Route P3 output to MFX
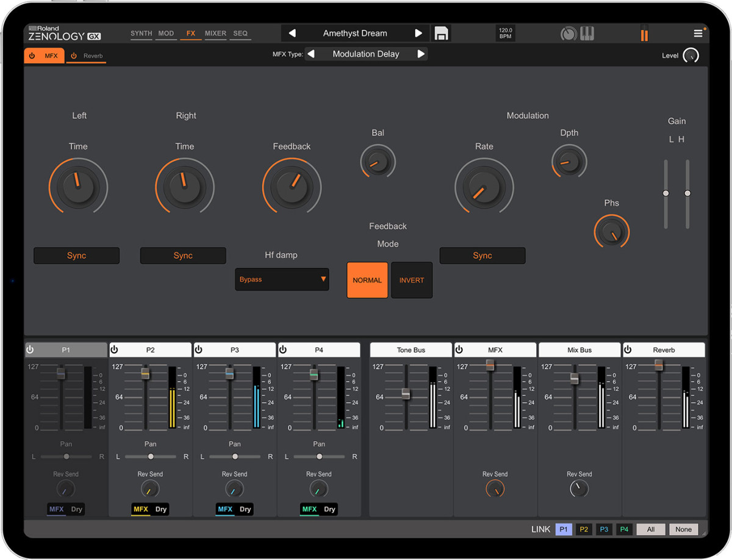 (x=225, y=509)
